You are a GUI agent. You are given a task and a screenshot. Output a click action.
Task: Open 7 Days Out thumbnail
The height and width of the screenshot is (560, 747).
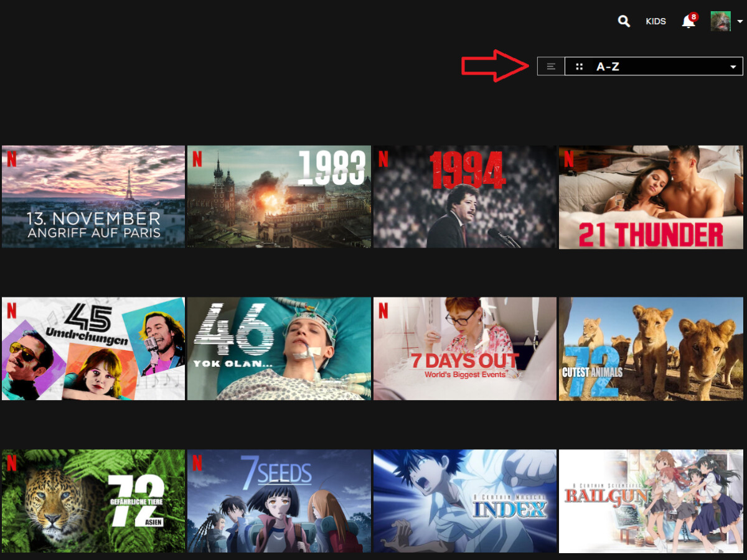(464, 348)
